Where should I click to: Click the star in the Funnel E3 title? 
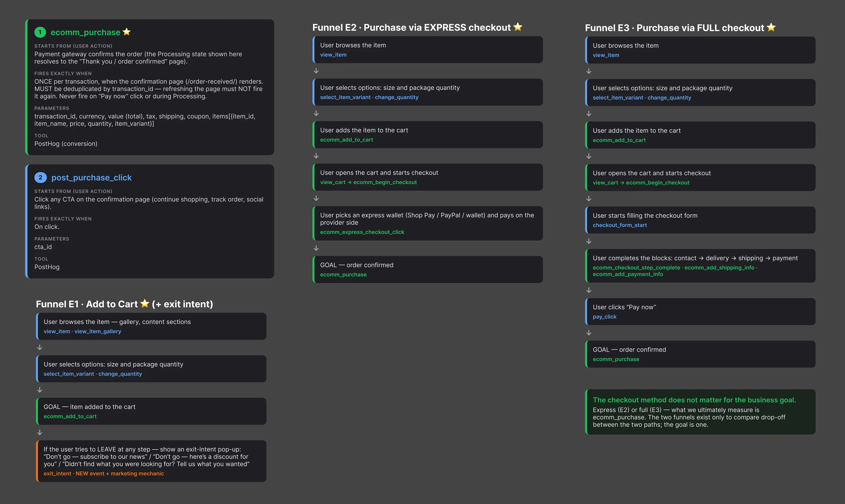click(771, 27)
